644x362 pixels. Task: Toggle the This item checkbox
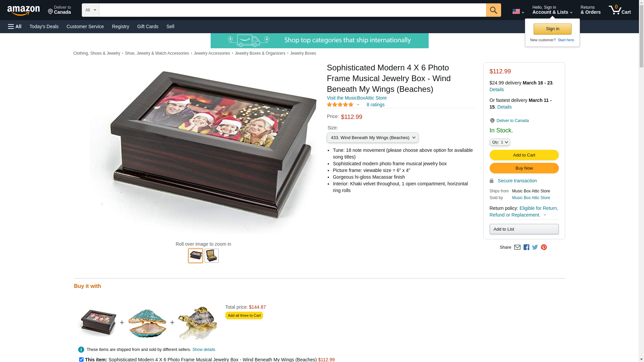(81, 359)
